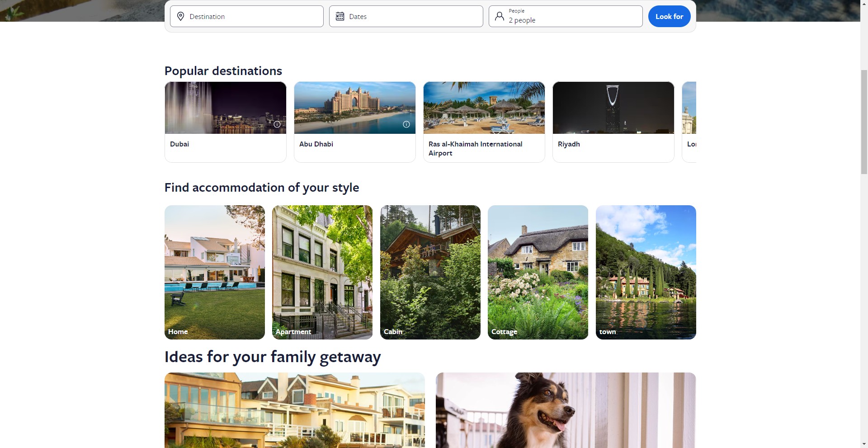Screen dimensions: 868x448
Task: Click the Look for search button
Action: coord(669,16)
